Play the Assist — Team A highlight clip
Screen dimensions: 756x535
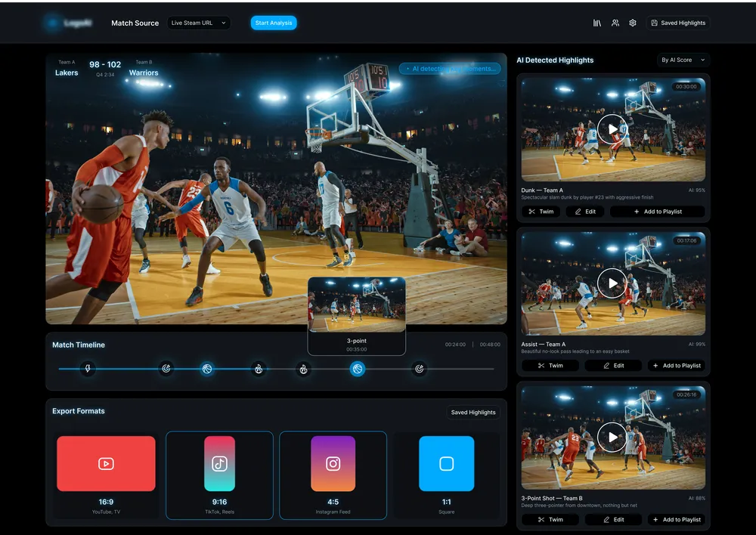pos(612,283)
